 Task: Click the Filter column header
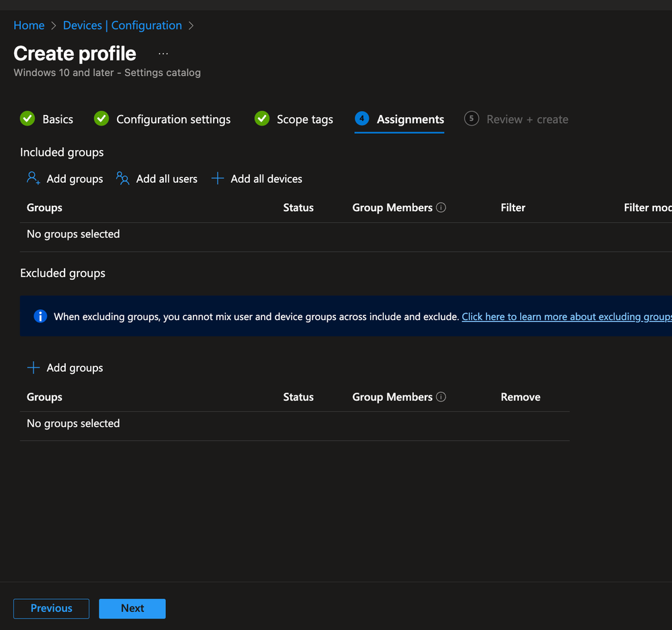coord(513,208)
